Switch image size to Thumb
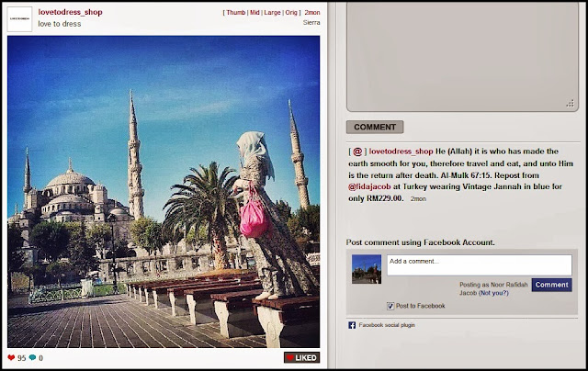The image size is (588, 371). (x=236, y=12)
